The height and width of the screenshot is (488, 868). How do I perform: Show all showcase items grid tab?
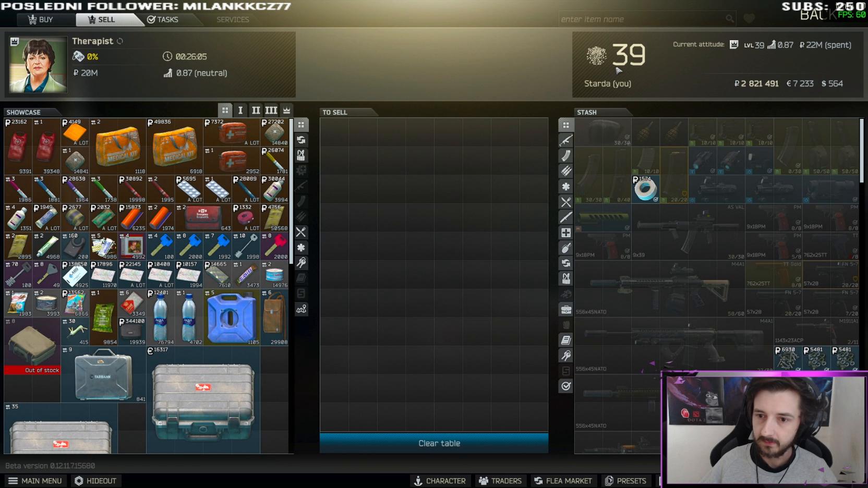tap(225, 110)
